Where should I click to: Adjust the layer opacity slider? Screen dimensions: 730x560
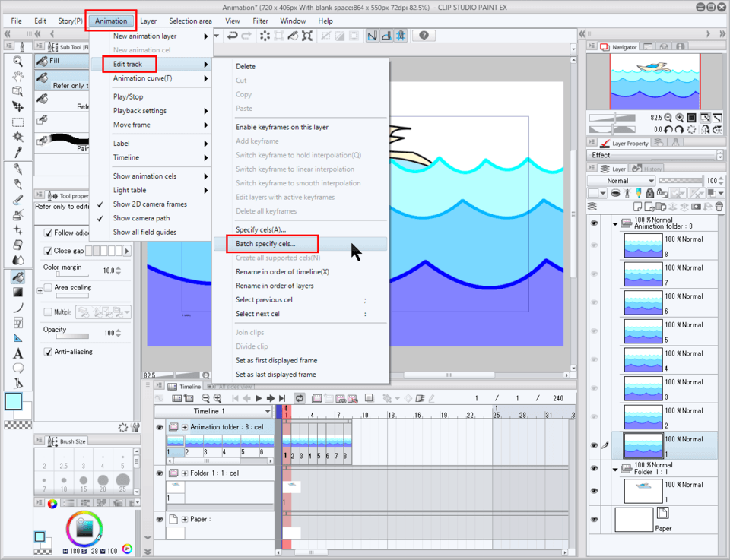tap(680, 181)
